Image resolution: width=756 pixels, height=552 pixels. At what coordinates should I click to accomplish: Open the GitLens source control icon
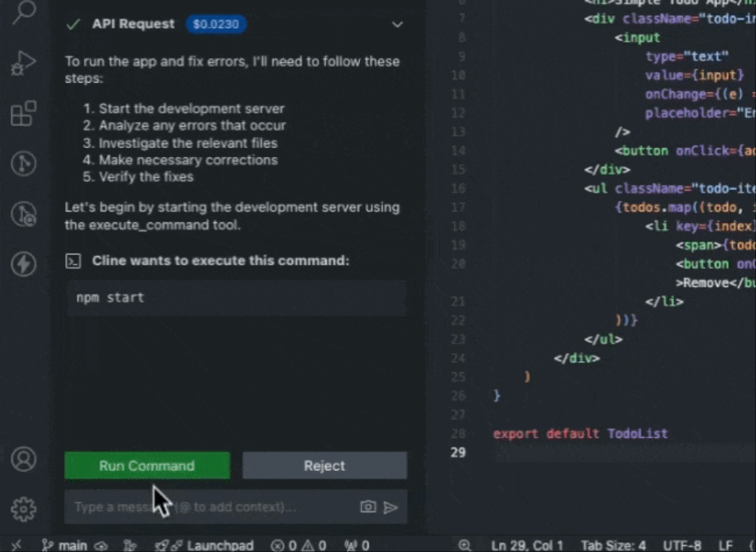(24, 163)
